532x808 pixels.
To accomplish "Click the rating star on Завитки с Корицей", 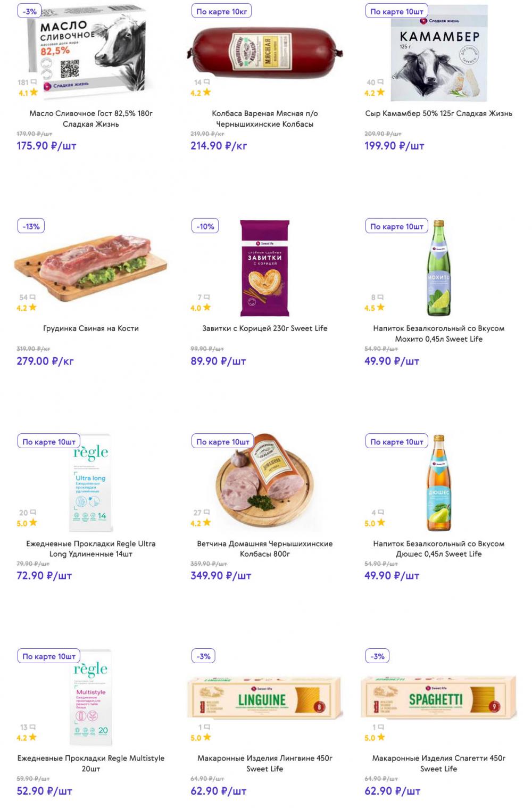I will tap(207, 308).
